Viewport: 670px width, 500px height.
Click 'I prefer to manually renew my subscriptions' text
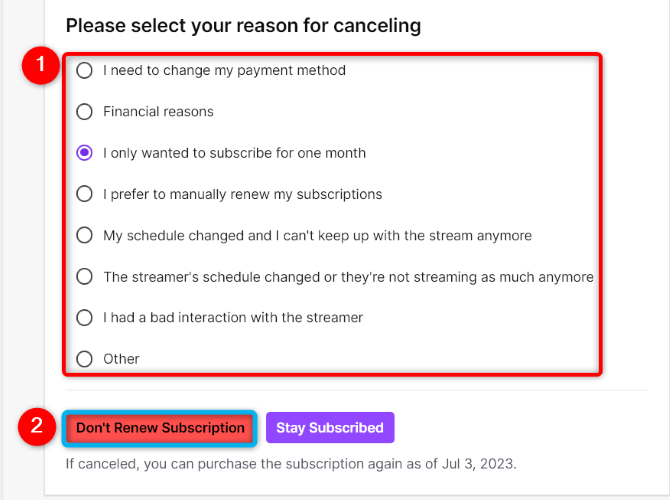(242, 194)
